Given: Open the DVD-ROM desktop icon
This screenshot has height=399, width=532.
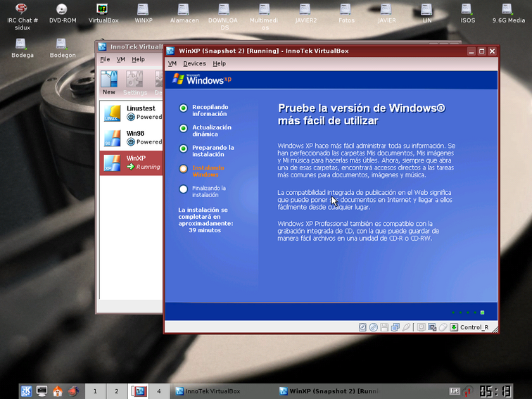Looking at the screenshot, I should click(63, 13).
